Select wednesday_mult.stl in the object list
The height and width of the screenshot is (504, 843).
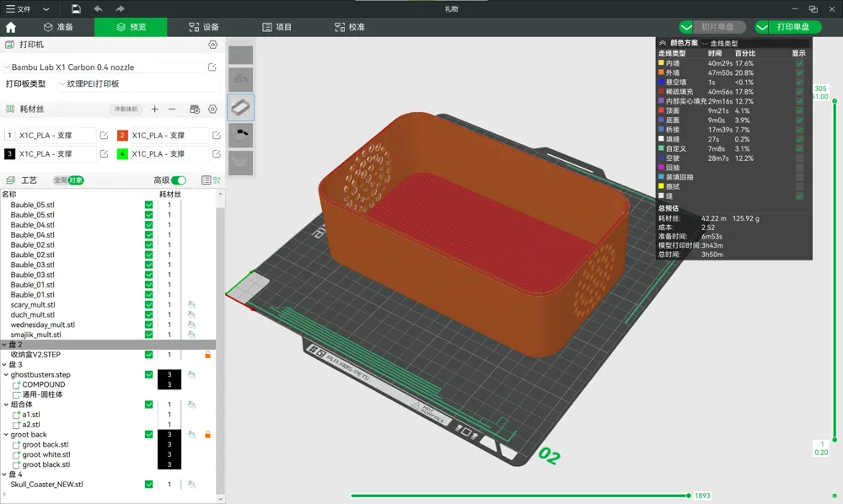pyautogui.click(x=42, y=324)
